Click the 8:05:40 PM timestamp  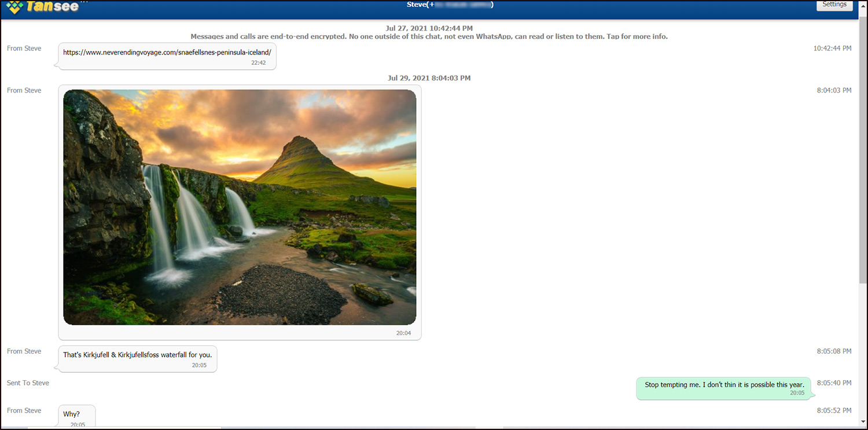834,383
